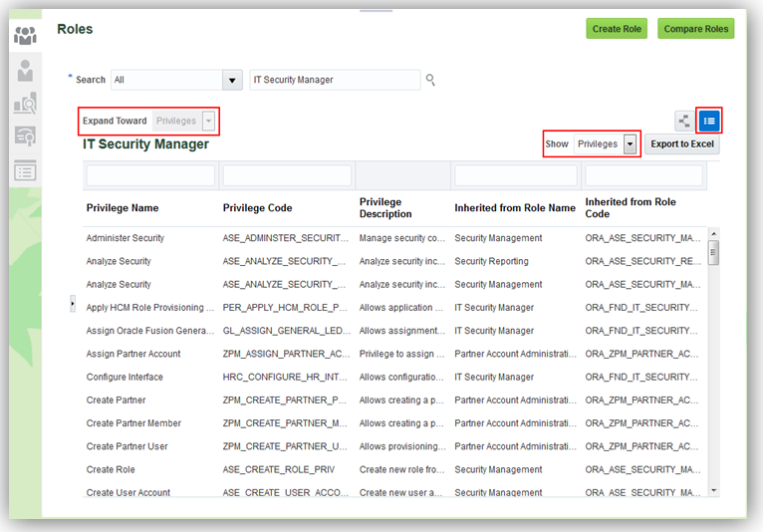This screenshot has height=532, width=763.
Task: Select the Create Partner privilege row
Action: tap(117, 400)
